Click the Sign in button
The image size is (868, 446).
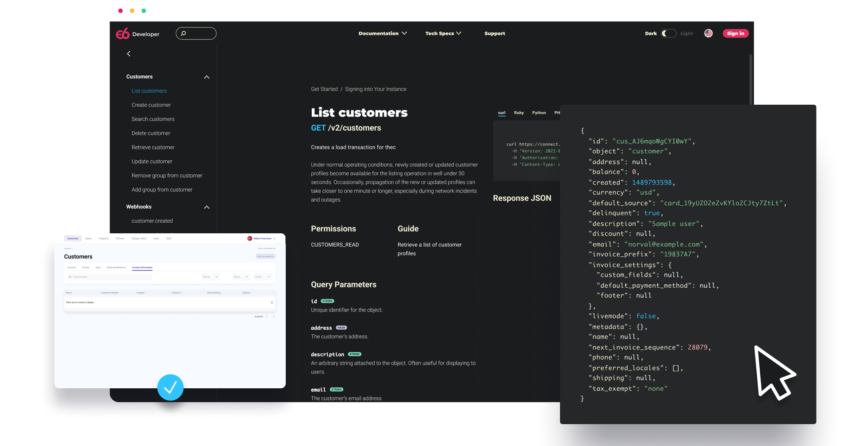(735, 33)
